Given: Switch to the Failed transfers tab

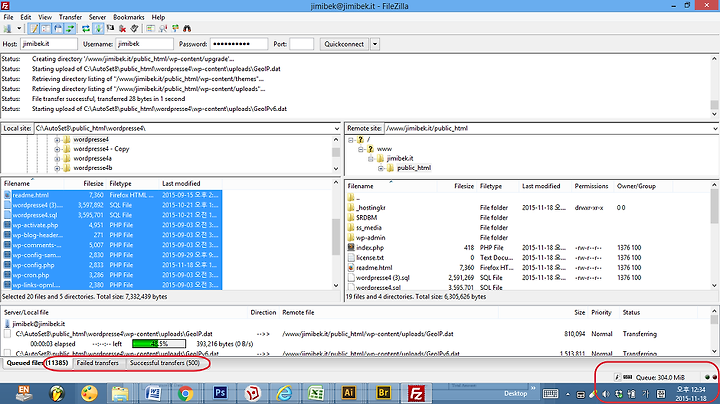Looking at the screenshot, I should [x=97, y=363].
